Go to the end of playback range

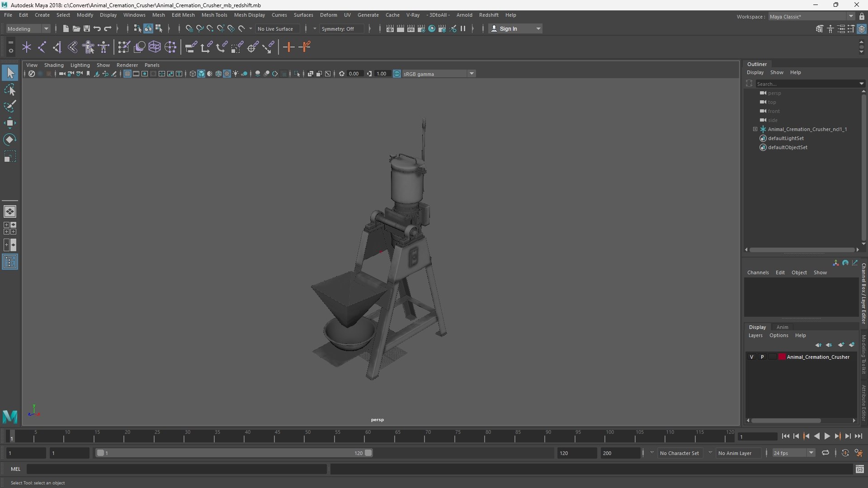point(859,436)
